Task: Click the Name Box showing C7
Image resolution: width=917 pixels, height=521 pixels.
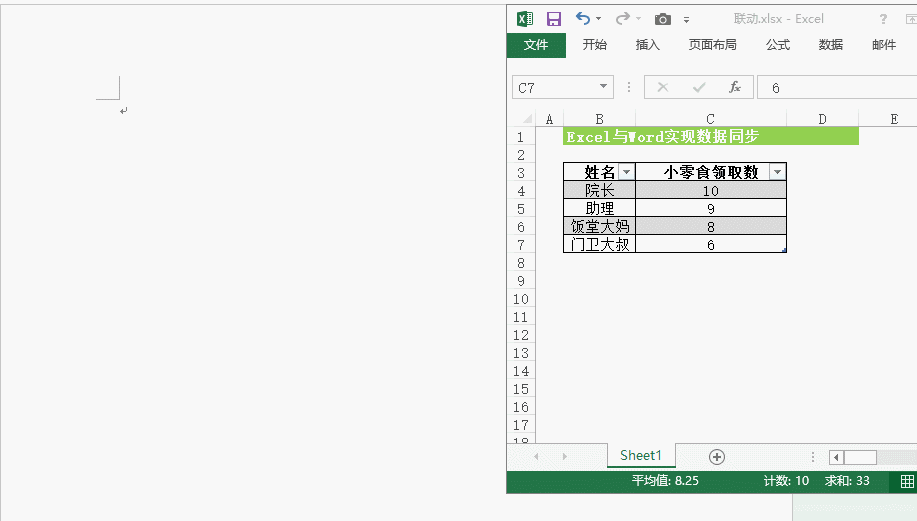Action: (x=554, y=88)
